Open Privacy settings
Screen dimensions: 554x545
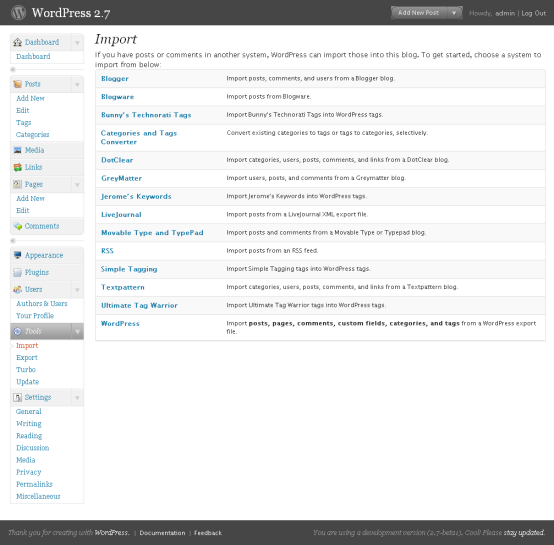(x=29, y=472)
